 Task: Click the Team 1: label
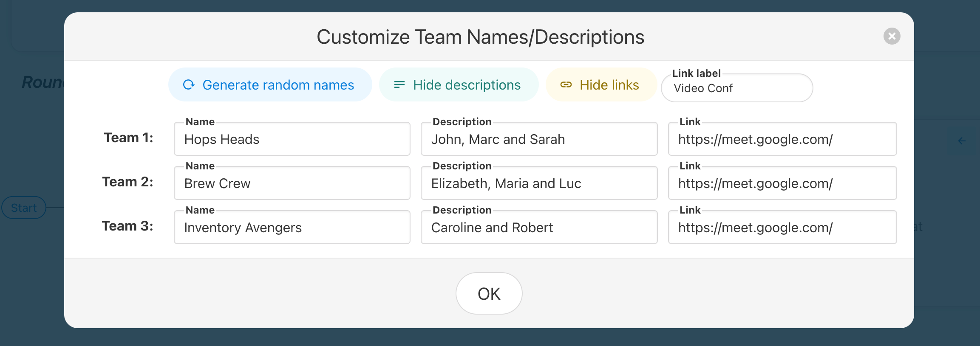129,138
